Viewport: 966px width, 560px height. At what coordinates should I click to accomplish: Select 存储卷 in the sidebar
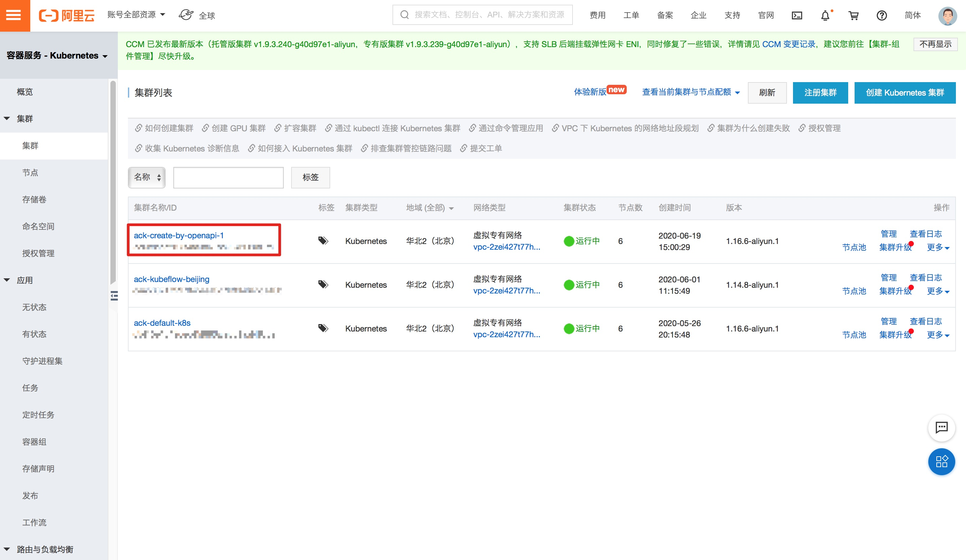pos(34,199)
